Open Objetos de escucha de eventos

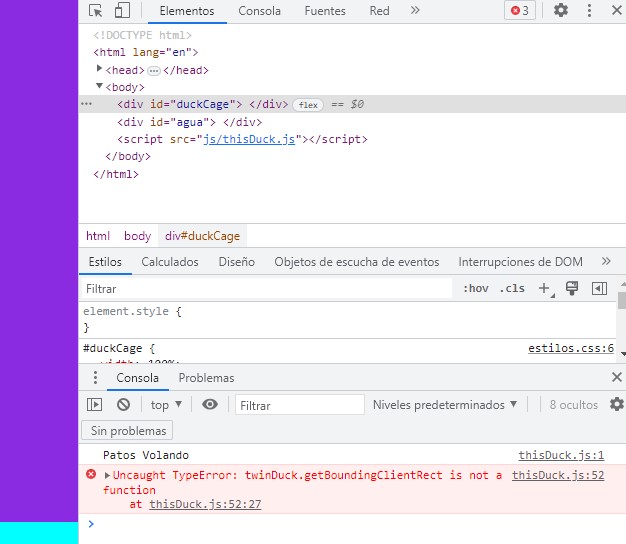point(357,262)
